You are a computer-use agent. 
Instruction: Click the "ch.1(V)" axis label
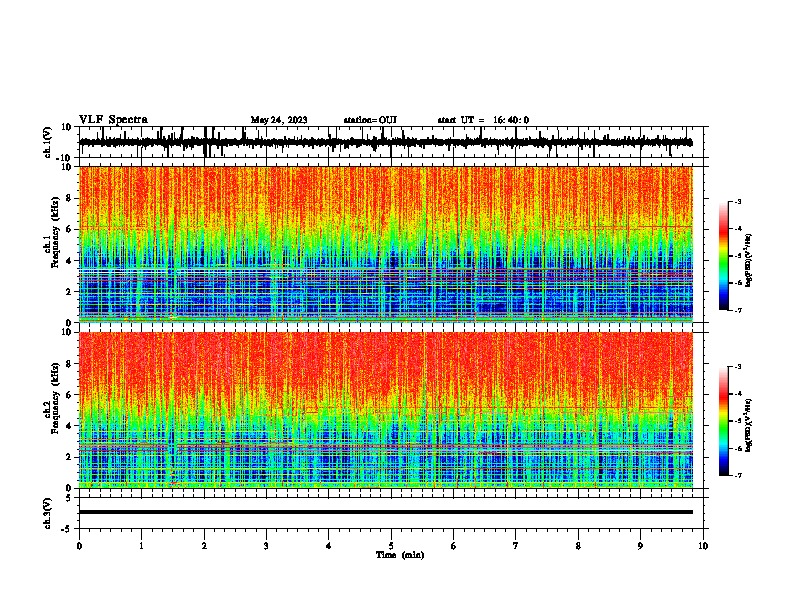pyautogui.click(x=48, y=142)
